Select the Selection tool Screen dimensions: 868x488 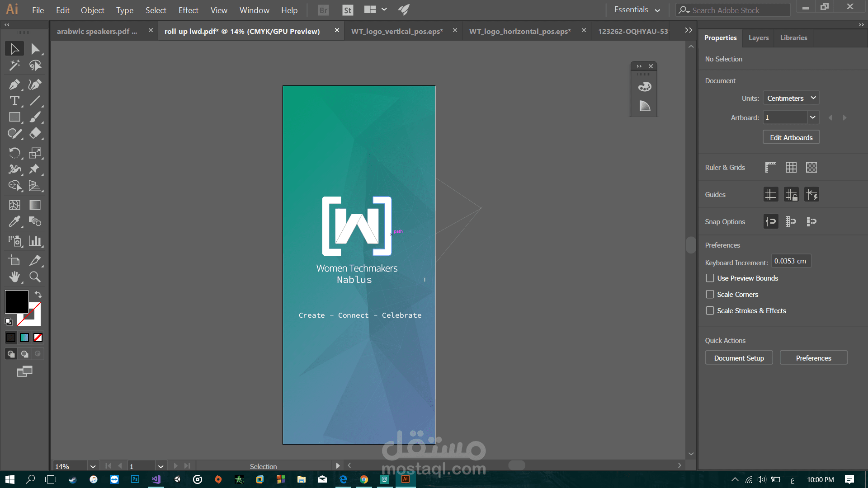click(14, 48)
